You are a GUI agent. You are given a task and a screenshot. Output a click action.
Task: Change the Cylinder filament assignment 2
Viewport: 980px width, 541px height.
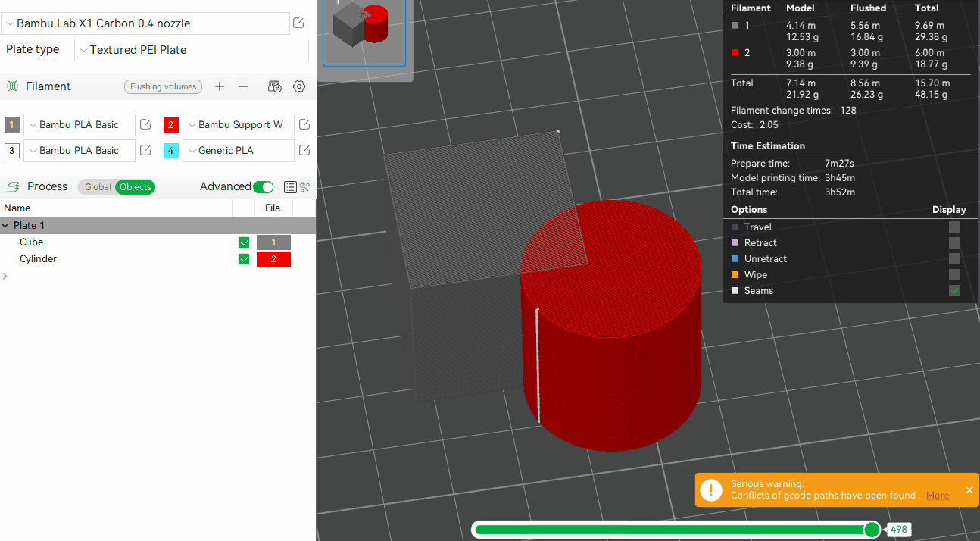click(x=274, y=259)
